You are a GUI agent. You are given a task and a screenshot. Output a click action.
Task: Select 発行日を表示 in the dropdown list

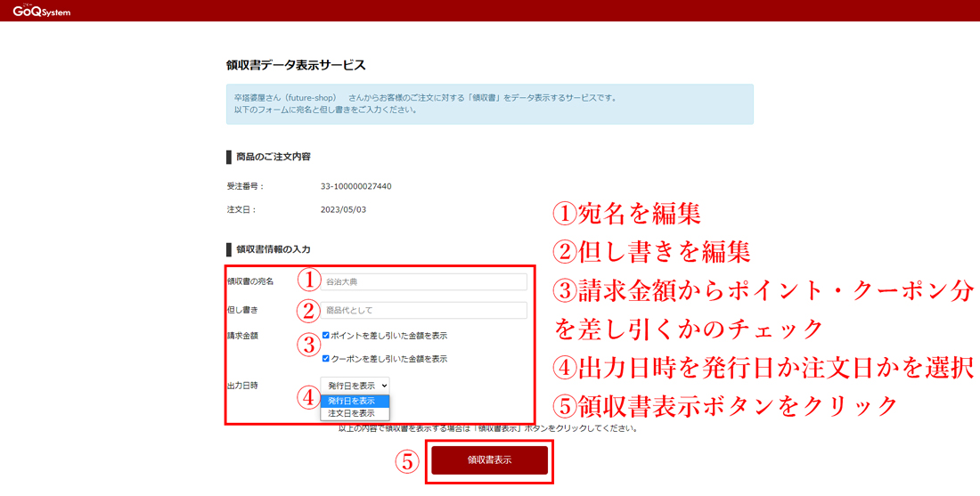(352, 401)
